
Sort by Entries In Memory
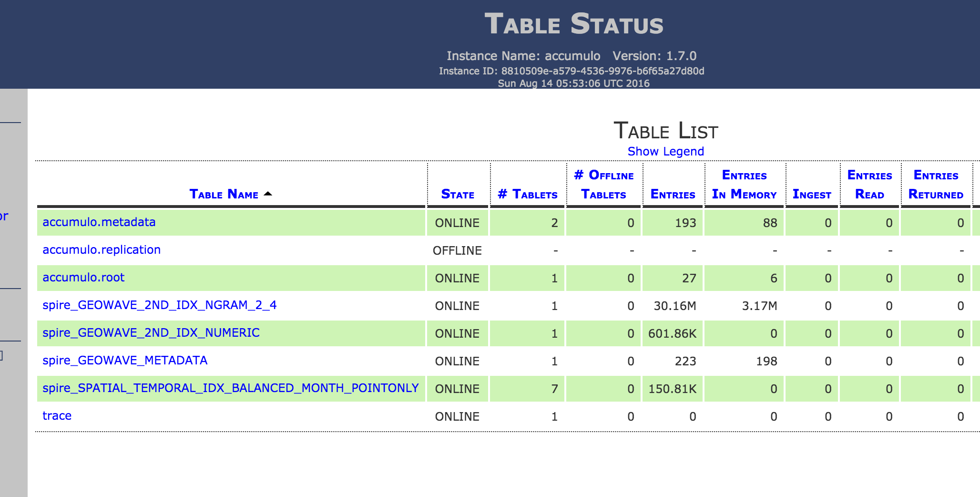point(744,185)
